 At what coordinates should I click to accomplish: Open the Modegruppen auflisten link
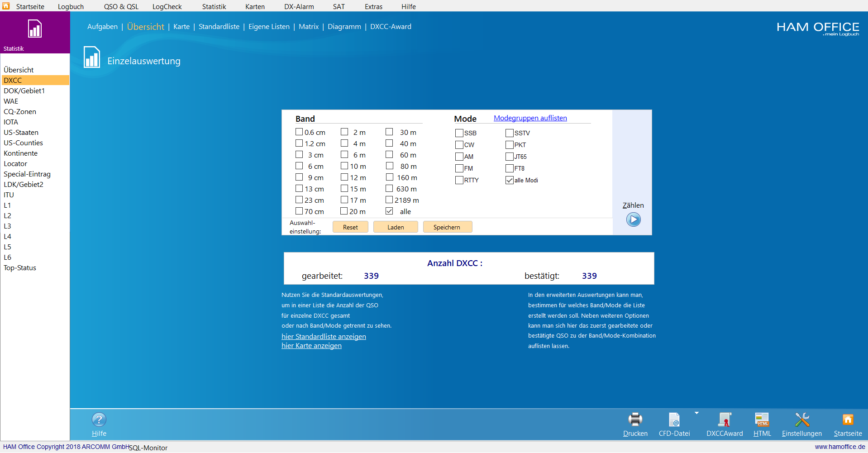pos(530,118)
